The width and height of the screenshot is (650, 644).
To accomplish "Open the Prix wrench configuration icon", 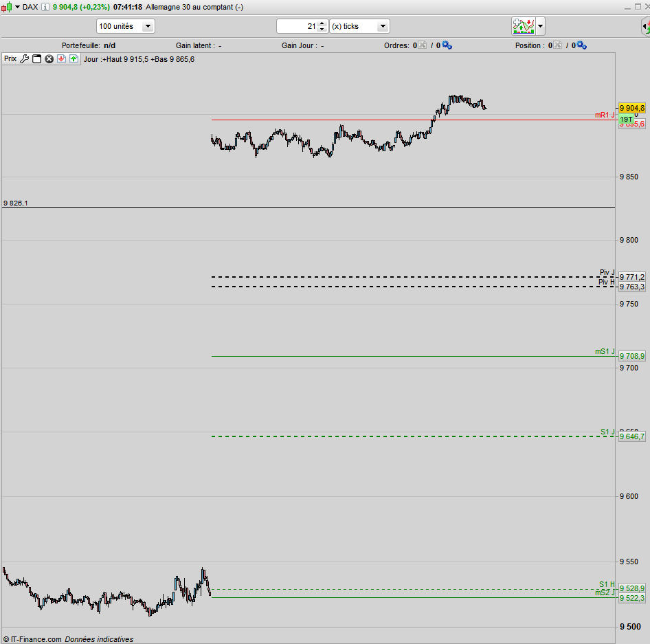I will coord(25,59).
